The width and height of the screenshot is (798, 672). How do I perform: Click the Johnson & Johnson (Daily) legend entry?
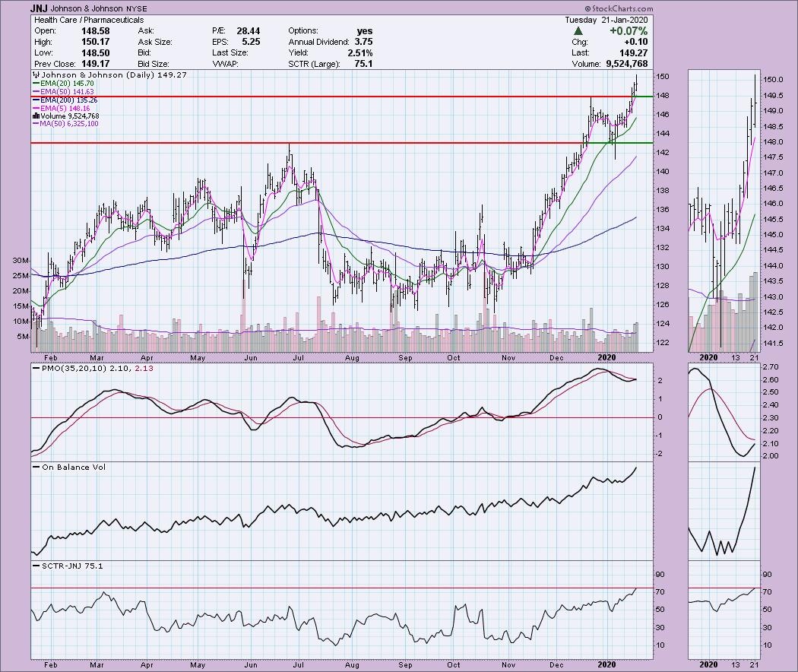pos(110,74)
